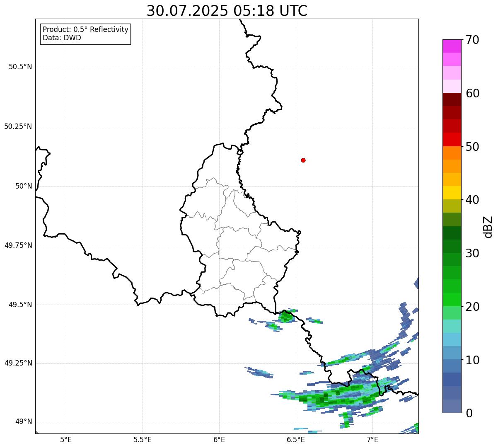Click the "49.5°N" latitude label
This screenshot has height=448, width=498.
click(x=20, y=305)
